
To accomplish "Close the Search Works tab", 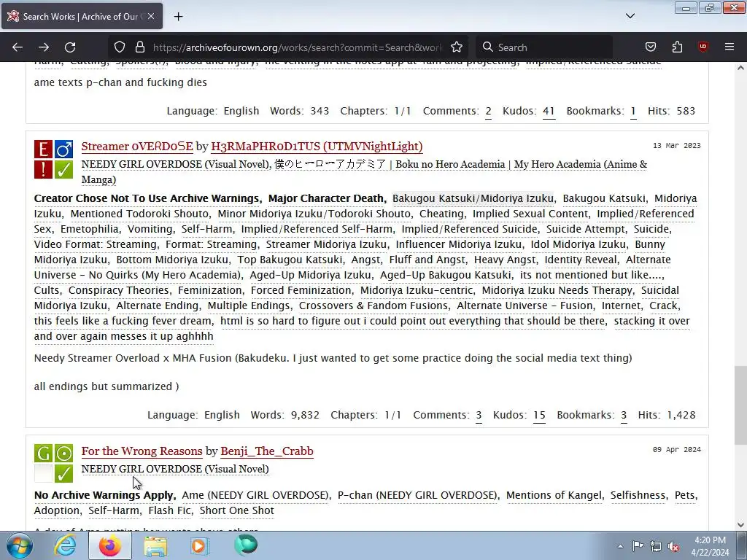I will click(150, 16).
